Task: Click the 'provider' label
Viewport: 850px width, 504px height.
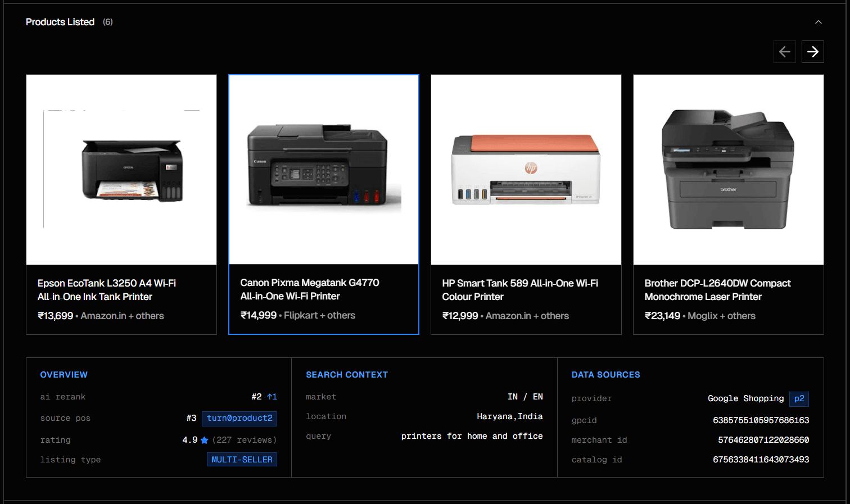Action: (x=591, y=398)
